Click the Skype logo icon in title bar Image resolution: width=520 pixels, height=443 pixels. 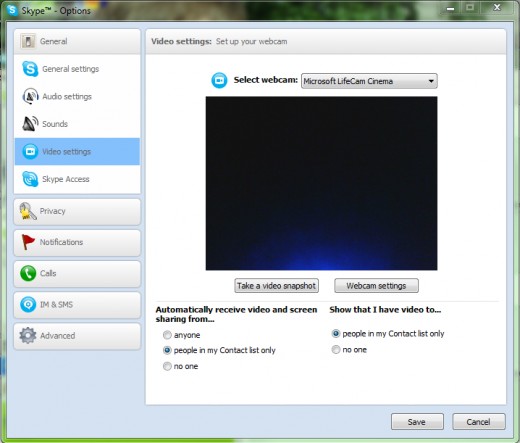[12, 10]
